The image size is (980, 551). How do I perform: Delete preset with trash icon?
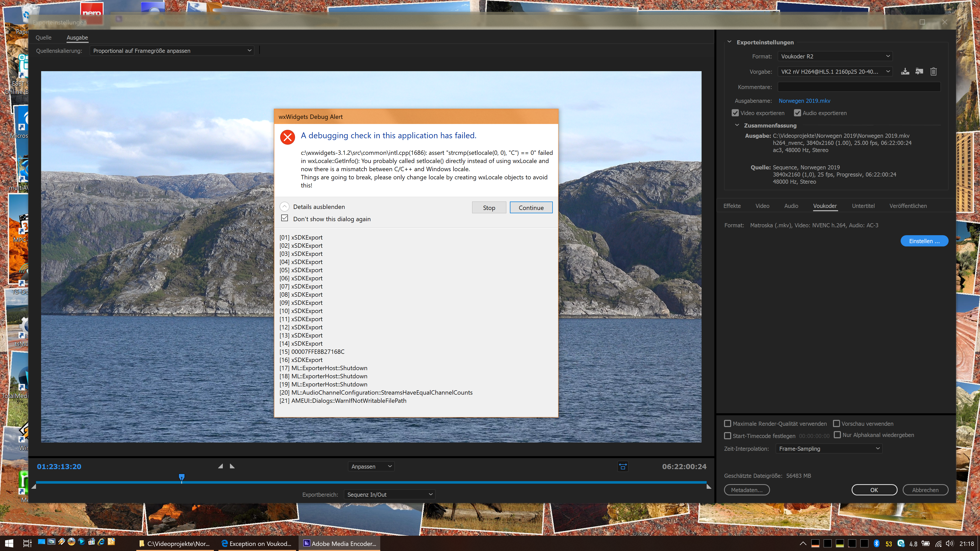[933, 71]
